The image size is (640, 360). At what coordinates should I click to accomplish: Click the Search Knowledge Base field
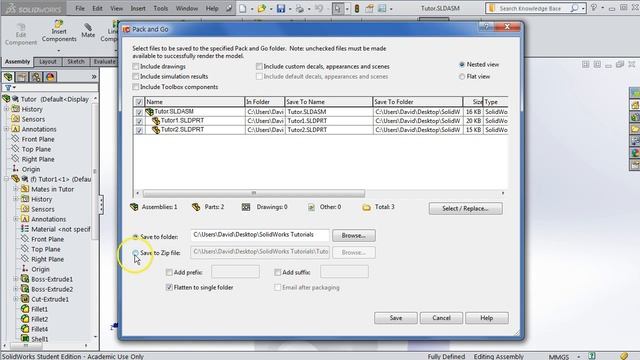point(530,8)
